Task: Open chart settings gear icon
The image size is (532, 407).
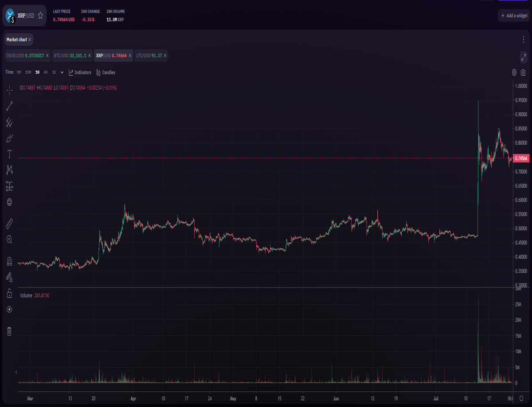Action: (514, 72)
